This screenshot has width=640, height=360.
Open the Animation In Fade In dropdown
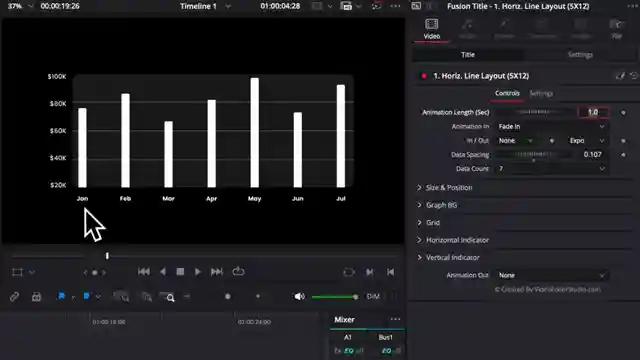tap(551, 127)
